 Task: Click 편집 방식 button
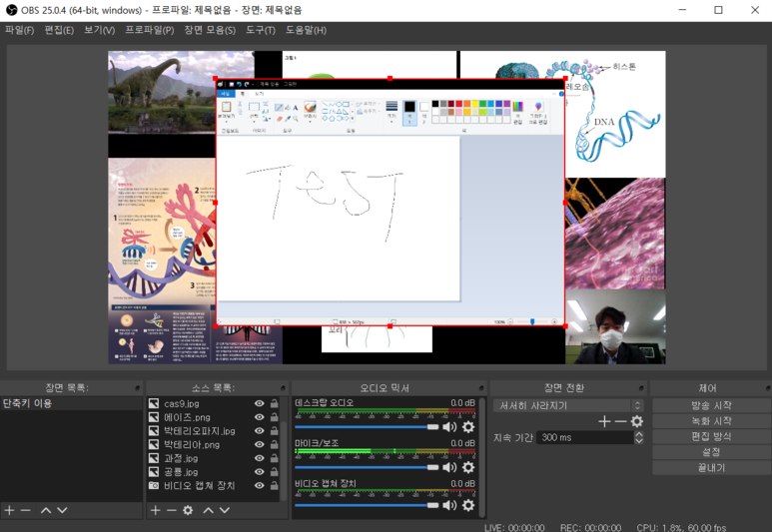pos(711,436)
